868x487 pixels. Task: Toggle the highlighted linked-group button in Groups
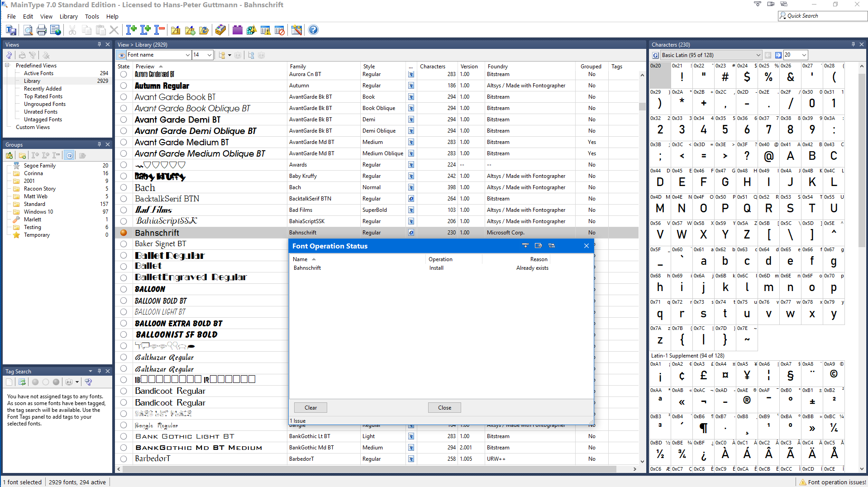pyautogui.click(x=69, y=156)
